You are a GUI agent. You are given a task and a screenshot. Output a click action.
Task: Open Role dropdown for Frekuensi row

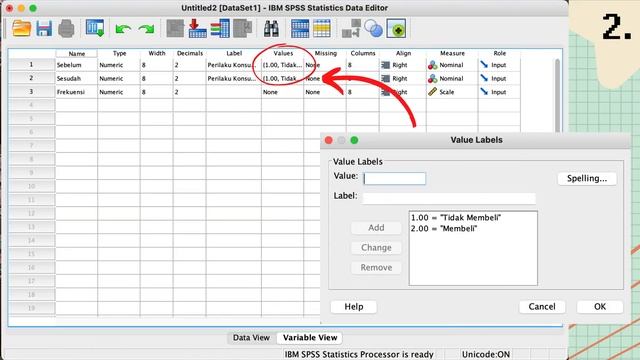point(499,92)
